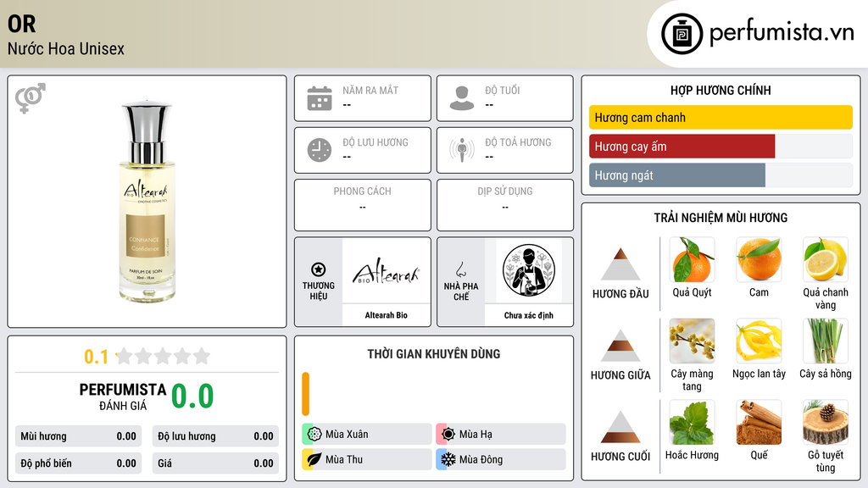Open the Altearah Bio brand logo
Viewport: 868px width, 488px height.
point(387,271)
